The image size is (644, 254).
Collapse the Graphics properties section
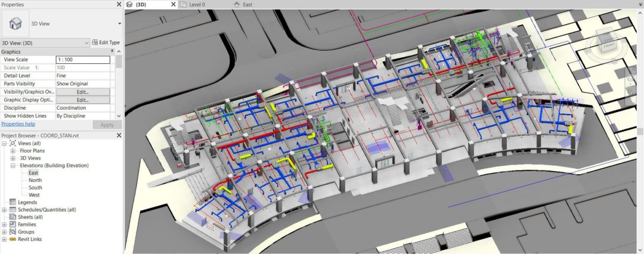(x=112, y=51)
